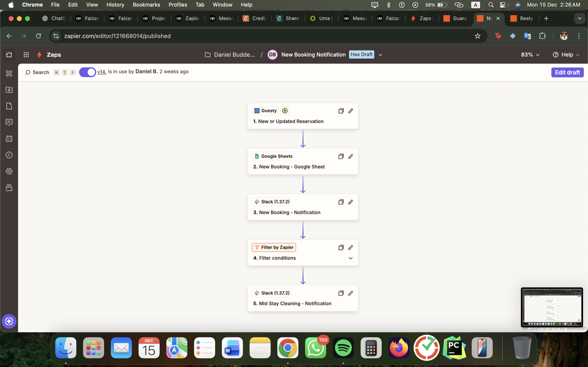
Task: Open the notes page icon in sidebar
Action: tap(9, 106)
